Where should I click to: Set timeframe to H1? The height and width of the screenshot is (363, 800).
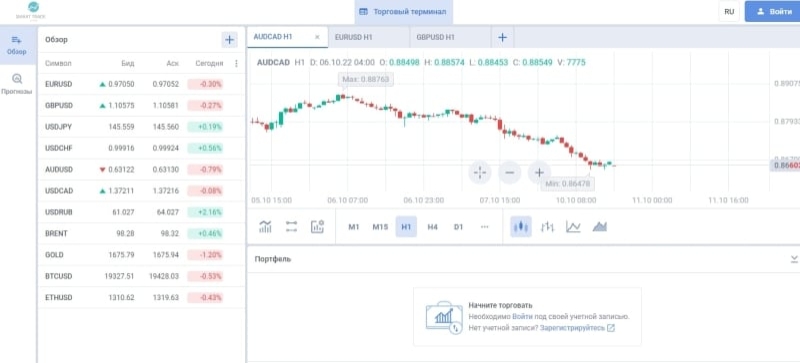[406, 227]
